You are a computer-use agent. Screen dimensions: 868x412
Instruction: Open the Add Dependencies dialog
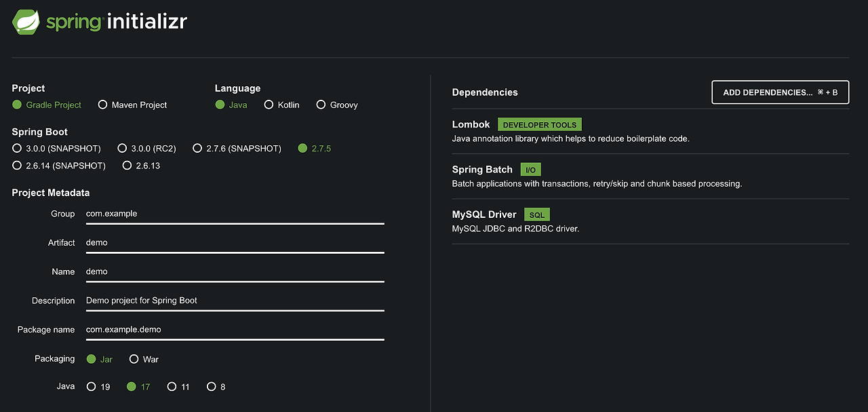coord(781,92)
